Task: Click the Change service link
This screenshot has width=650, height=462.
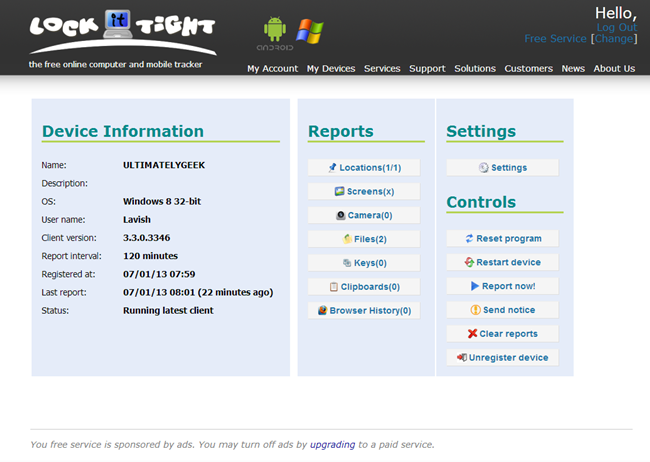Action: click(x=614, y=39)
